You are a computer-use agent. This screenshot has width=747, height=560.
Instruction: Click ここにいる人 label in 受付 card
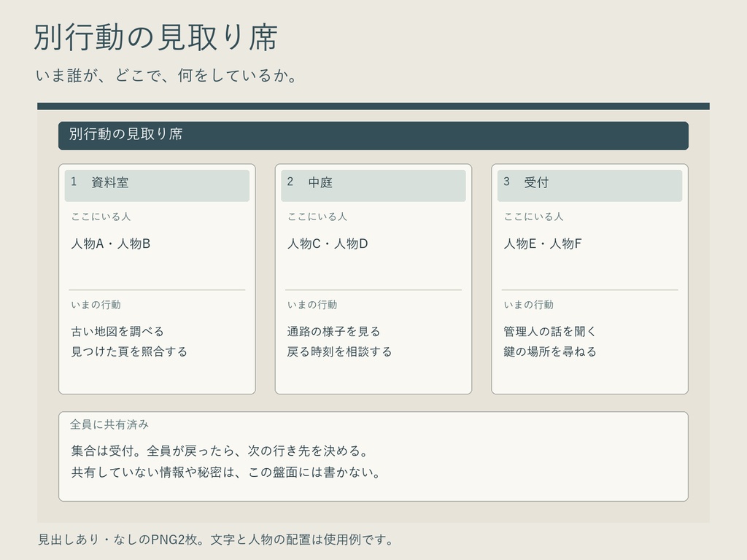point(533,217)
